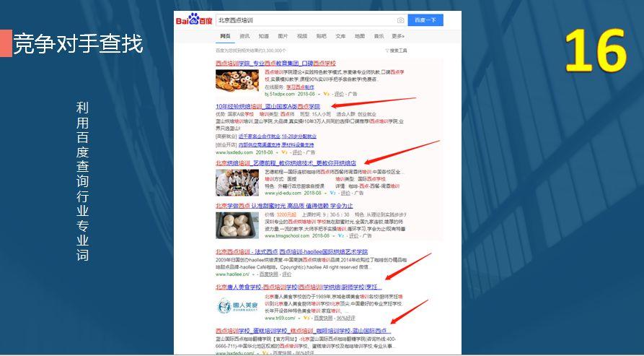Open the 音乐 tab

pyautogui.click(x=379, y=36)
